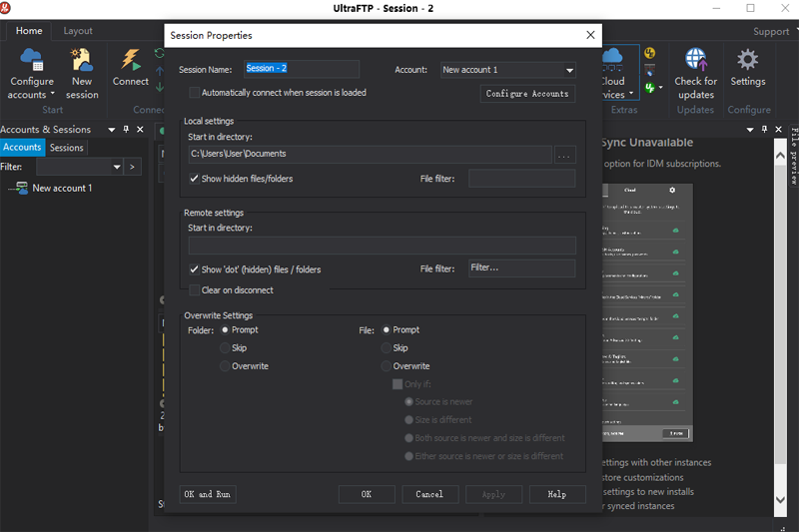Switch to the Sessions tab
The image size is (799, 532).
67,148
